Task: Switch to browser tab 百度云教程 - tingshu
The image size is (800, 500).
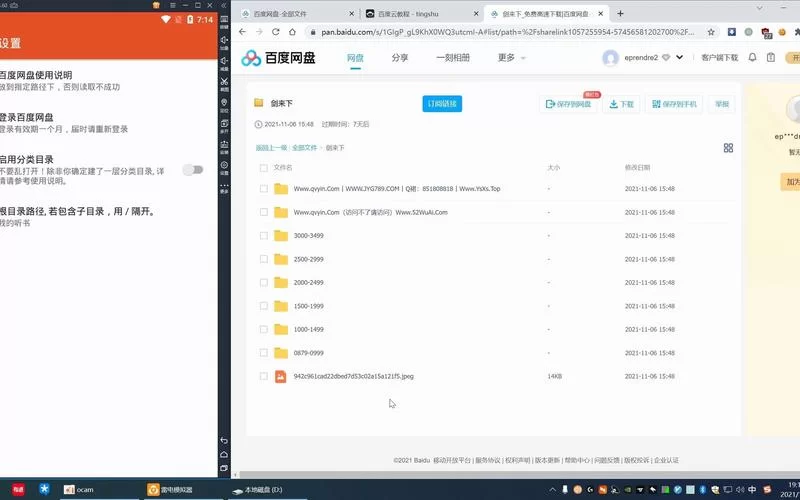Action: tap(422, 14)
